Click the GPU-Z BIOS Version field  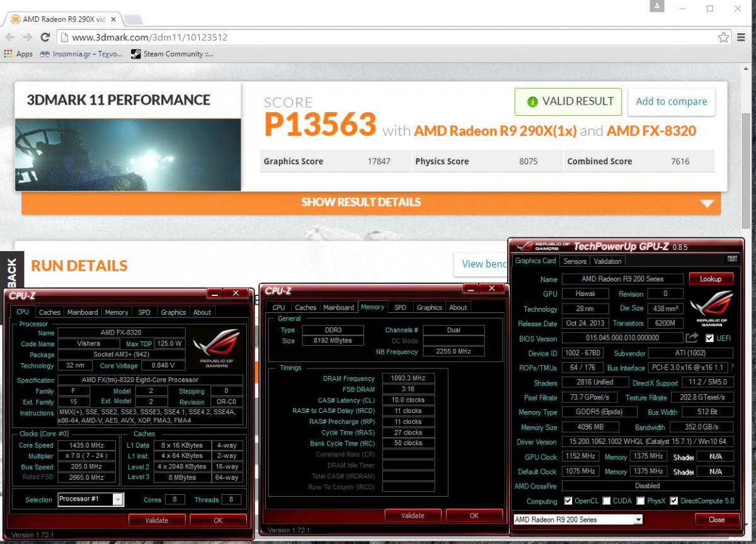pyautogui.click(x=622, y=338)
